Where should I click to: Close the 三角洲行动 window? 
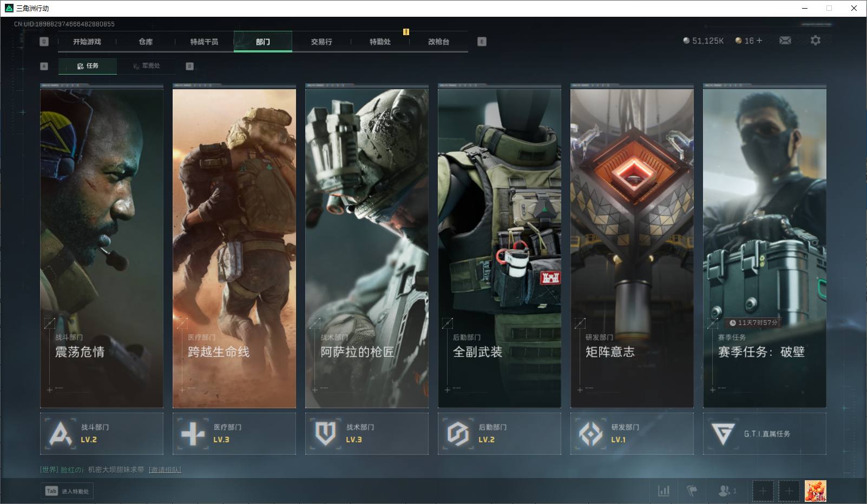click(x=854, y=8)
